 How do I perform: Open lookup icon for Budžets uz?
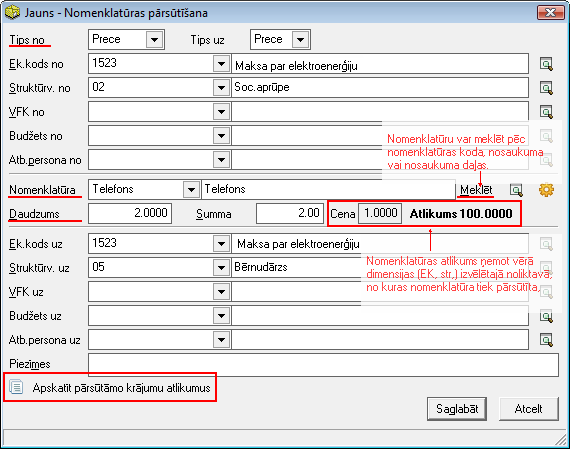(546, 316)
